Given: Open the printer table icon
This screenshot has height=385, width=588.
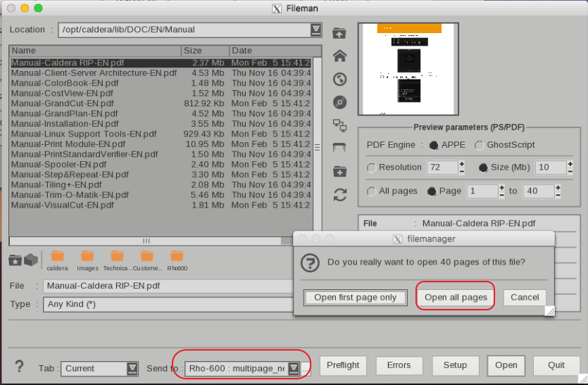Looking at the screenshot, I should [x=339, y=148].
